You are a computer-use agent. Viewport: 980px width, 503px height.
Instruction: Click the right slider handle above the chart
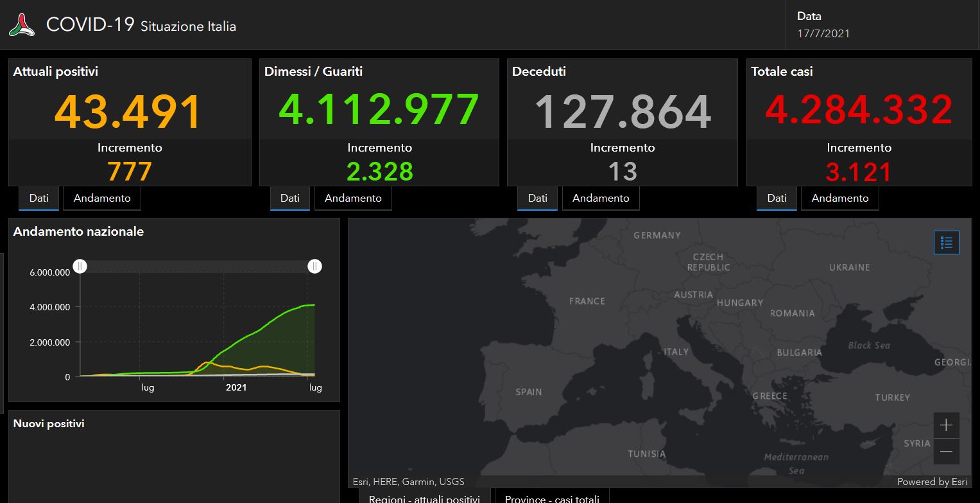314,266
